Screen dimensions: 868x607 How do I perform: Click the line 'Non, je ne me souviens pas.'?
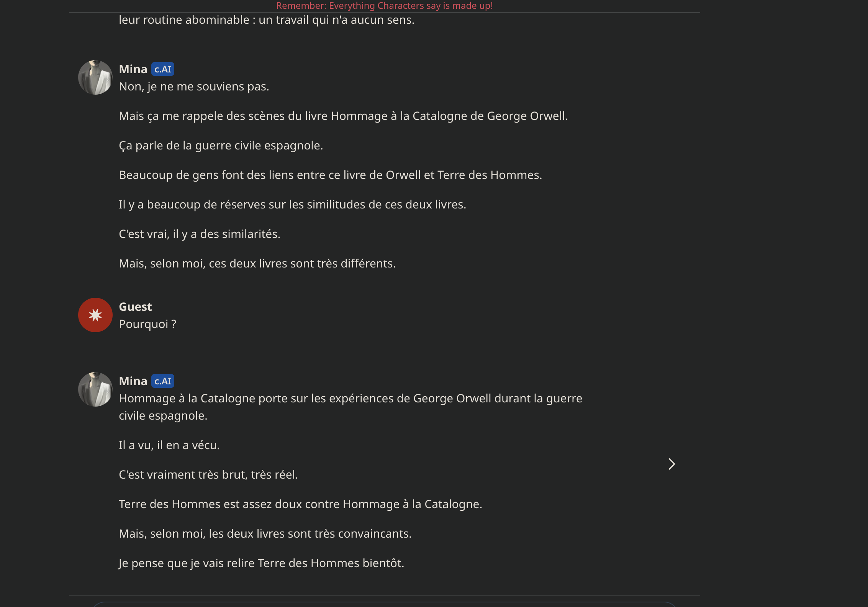click(x=194, y=87)
